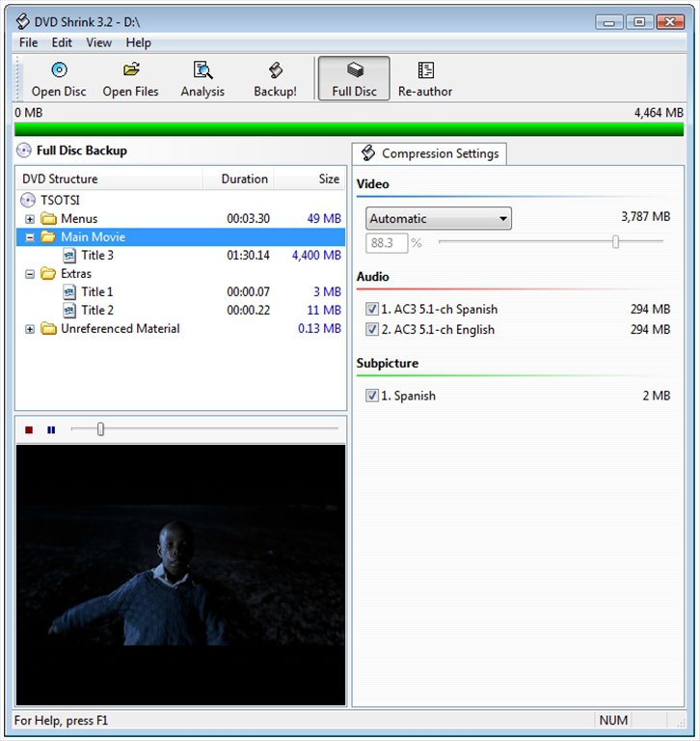
Task: Open the File menu
Action: click(x=28, y=42)
